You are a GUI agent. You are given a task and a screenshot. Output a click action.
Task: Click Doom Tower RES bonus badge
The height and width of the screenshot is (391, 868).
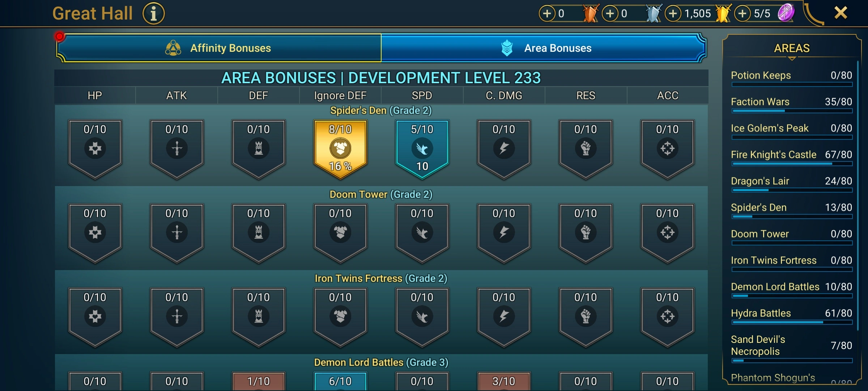click(x=586, y=233)
